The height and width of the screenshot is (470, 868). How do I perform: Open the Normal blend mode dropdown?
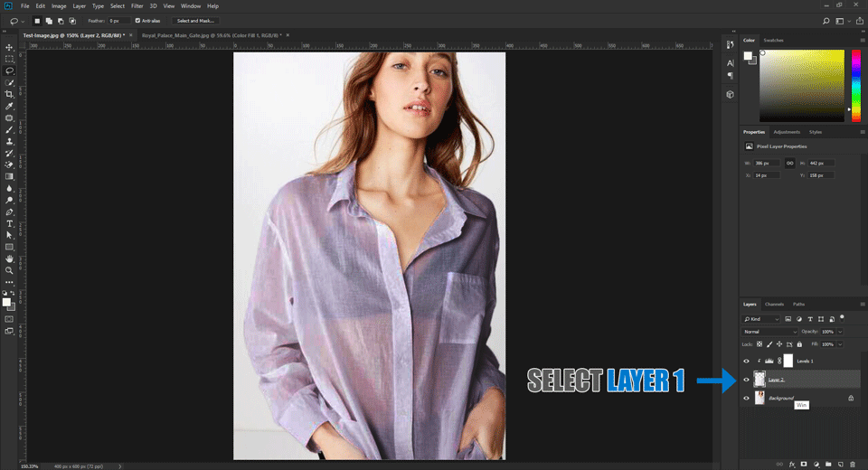pyautogui.click(x=769, y=332)
